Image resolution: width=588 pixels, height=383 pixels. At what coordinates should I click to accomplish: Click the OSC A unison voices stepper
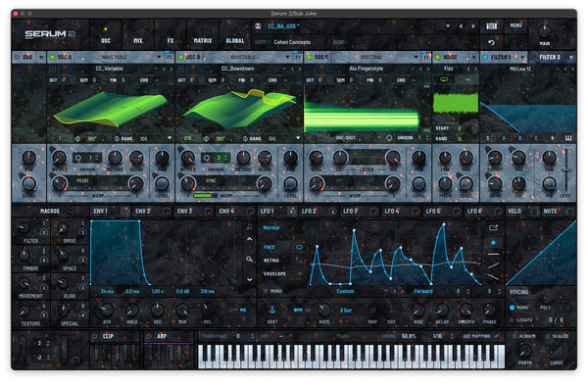[98, 158]
